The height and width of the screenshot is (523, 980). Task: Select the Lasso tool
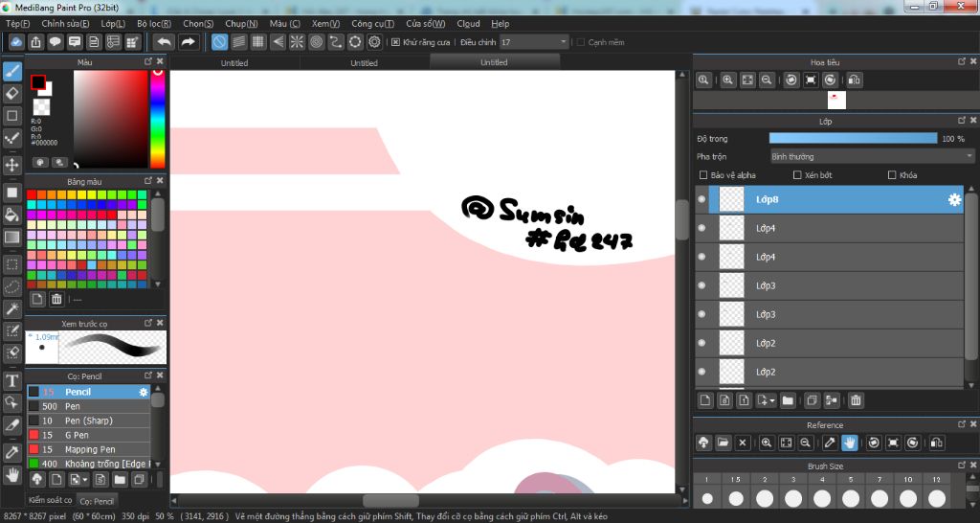(11, 286)
